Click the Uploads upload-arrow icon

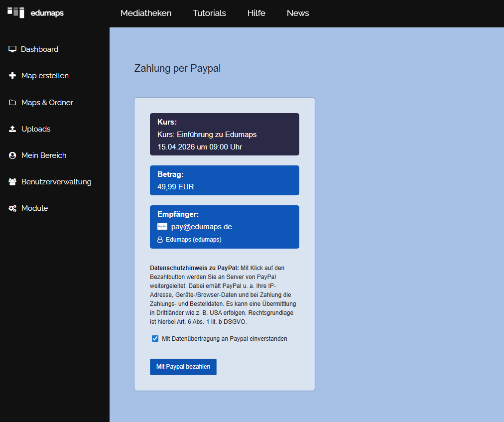pos(12,129)
